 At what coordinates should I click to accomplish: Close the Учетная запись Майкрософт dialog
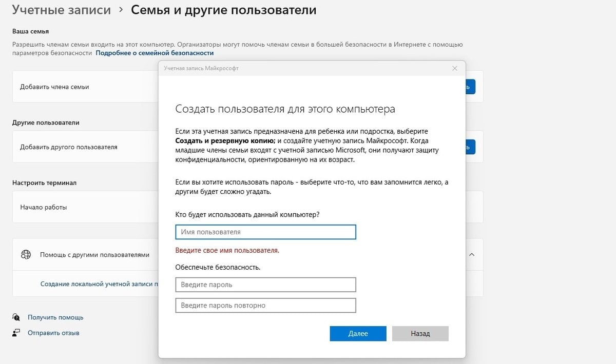tap(454, 68)
